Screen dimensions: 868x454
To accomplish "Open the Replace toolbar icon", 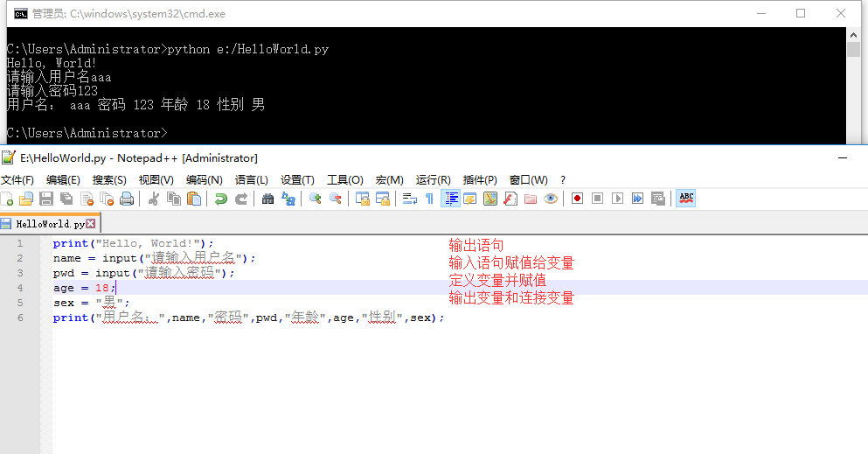I will [x=288, y=199].
